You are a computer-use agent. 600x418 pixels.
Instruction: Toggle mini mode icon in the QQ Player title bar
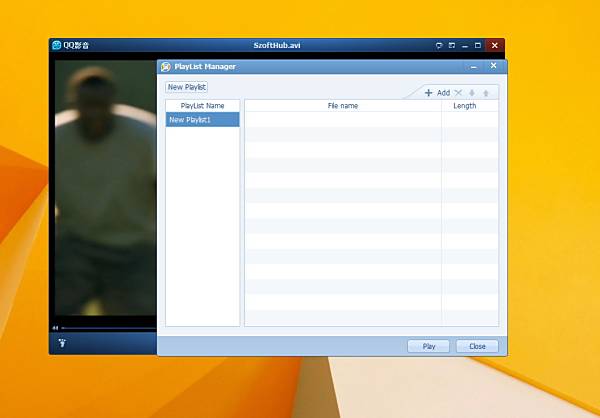pos(452,46)
